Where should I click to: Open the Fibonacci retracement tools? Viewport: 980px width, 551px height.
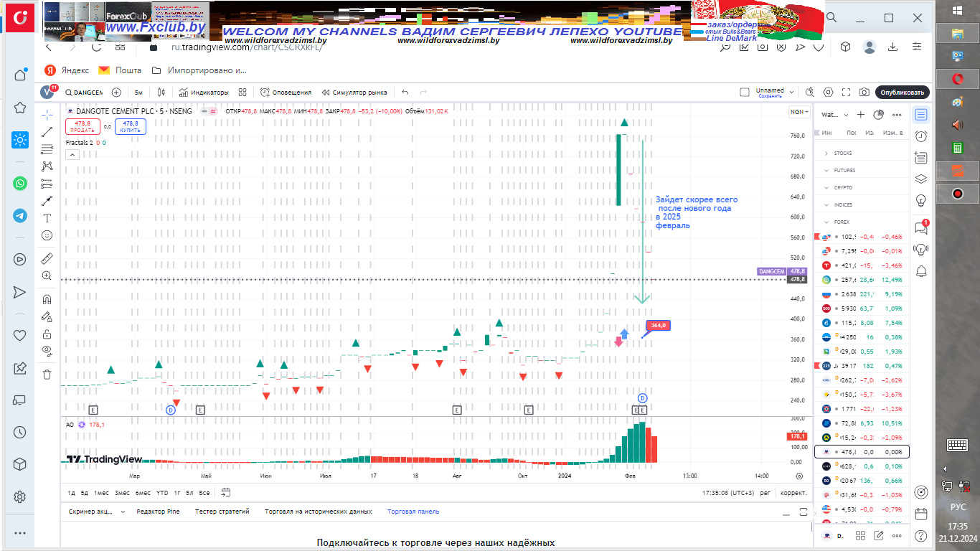click(47, 149)
